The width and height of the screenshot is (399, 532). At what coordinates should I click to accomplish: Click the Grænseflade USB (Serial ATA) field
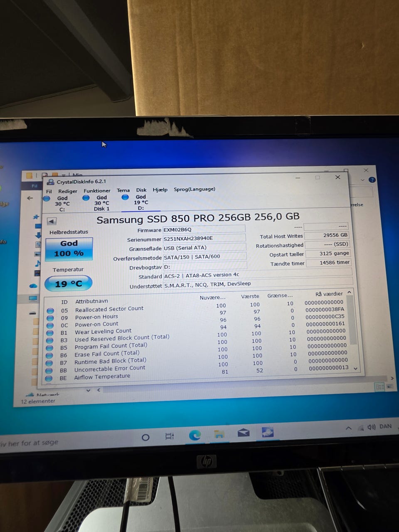tap(205, 247)
